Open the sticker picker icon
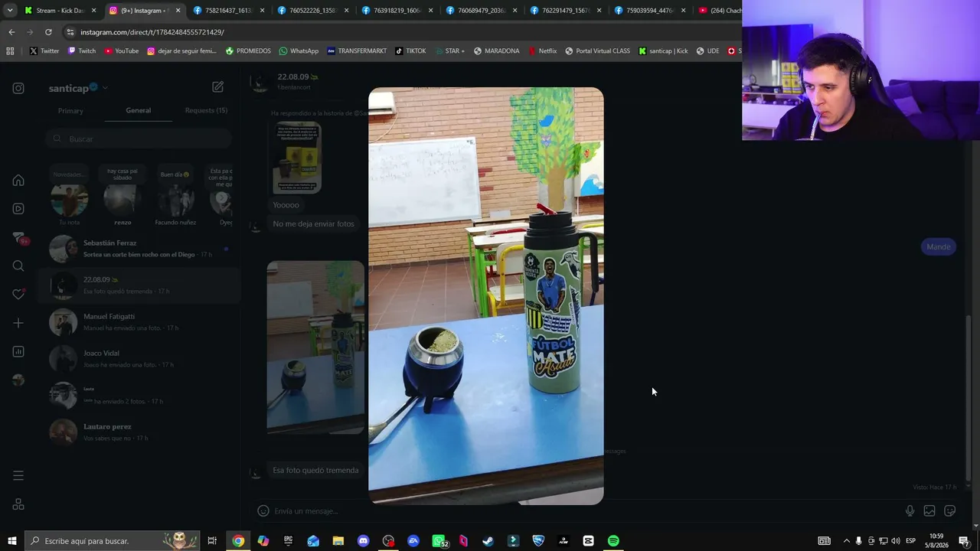Viewport: 980px width, 551px height. (950, 511)
